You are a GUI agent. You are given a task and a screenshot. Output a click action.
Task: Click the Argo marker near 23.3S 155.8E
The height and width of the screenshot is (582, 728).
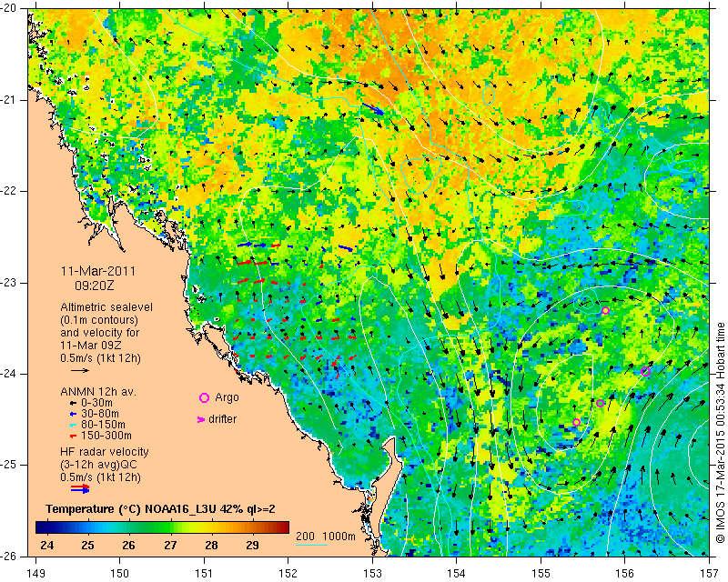tap(605, 310)
